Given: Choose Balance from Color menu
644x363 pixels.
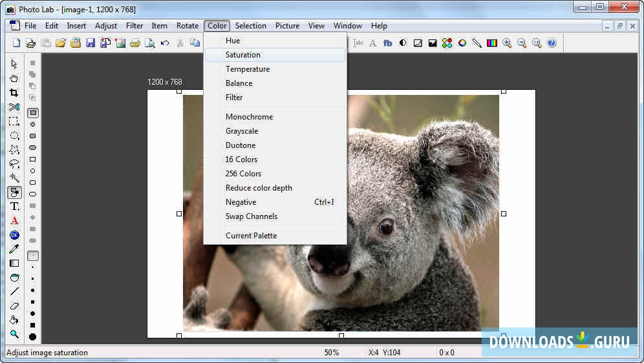Looking at the screenshot, I should 275,83.
